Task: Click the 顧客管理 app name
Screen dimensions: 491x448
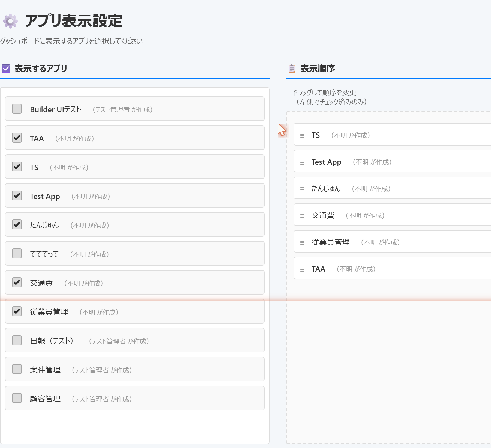Action: pos(45,399)
